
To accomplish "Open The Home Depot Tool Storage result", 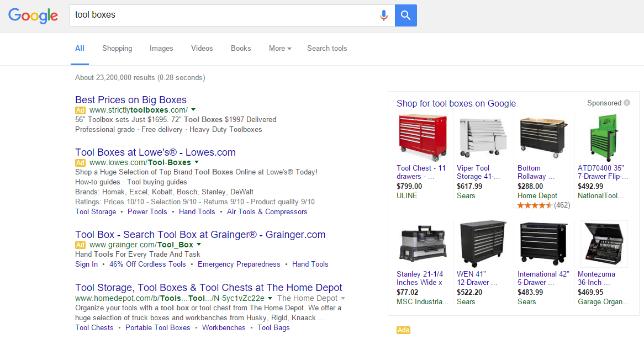I will click(209, 288).
